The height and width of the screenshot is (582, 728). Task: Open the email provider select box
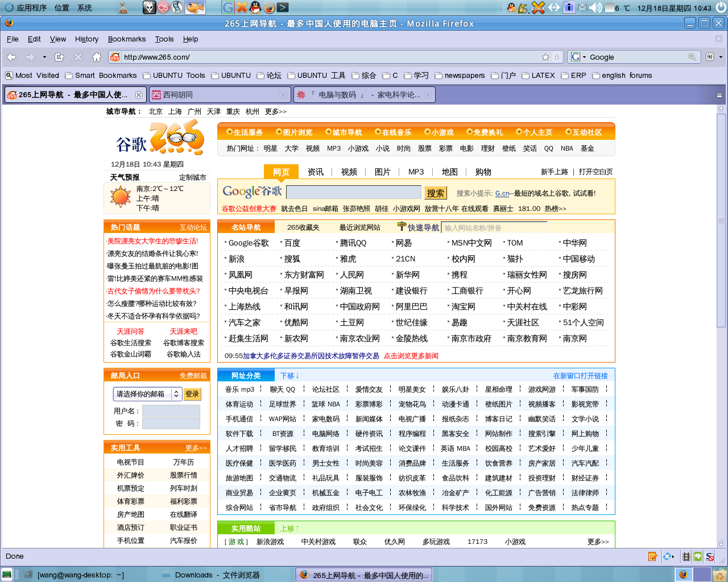point(147,394)
